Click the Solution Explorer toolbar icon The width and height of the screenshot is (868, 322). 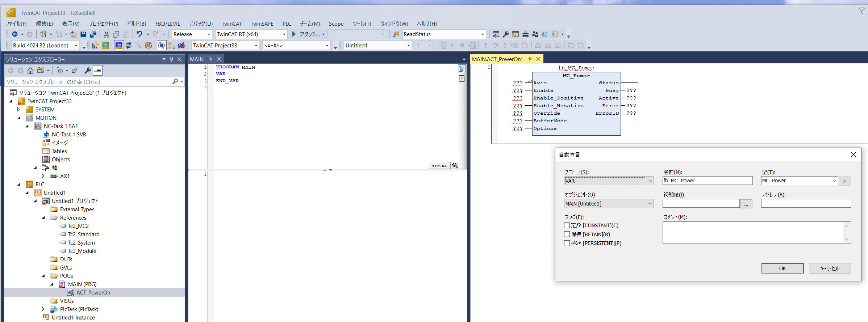tap(496, 34)
